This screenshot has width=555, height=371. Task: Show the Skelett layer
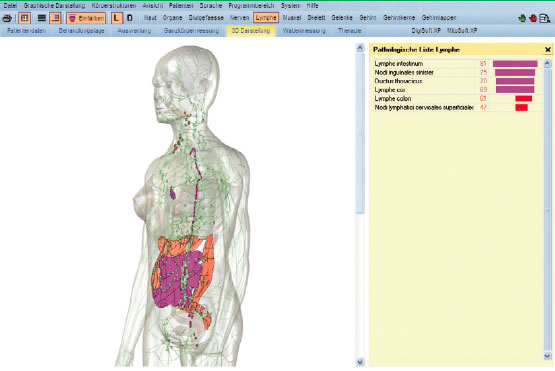[x=316, y=18]
